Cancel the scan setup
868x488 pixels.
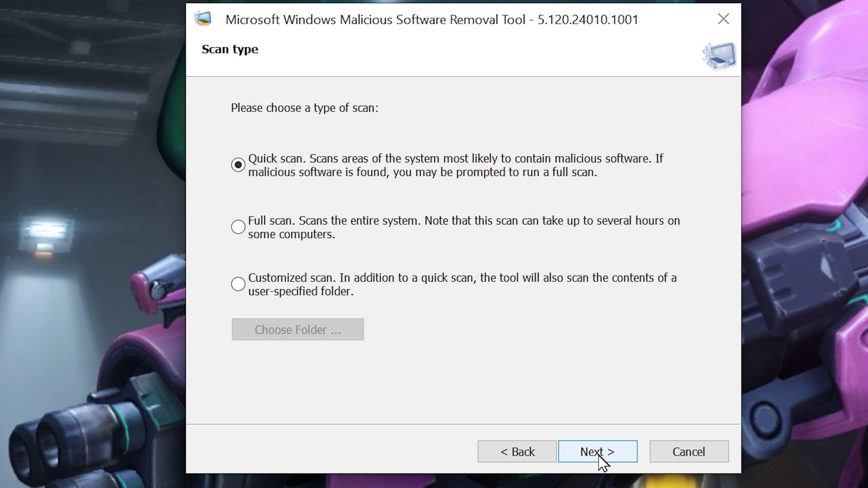(689, 452)
